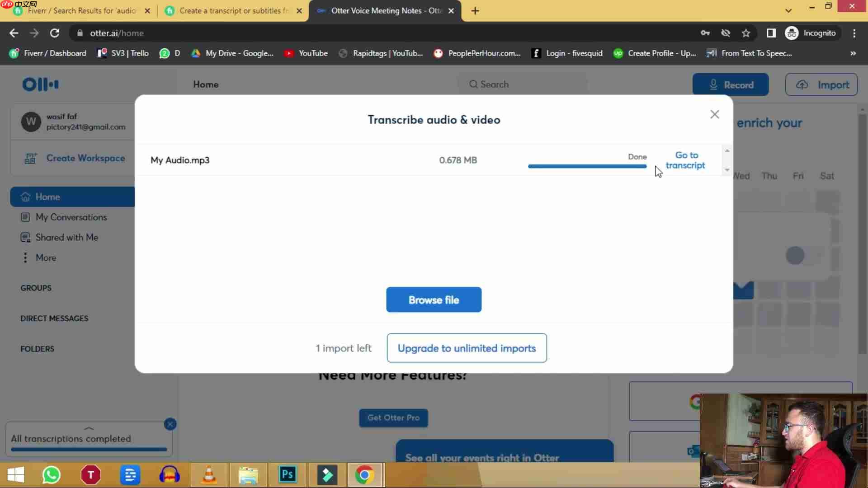The width and height of the screenshot is (868, 488).
Task: Switch to the Fiverr Search Results tab
Action: point(81,11)
